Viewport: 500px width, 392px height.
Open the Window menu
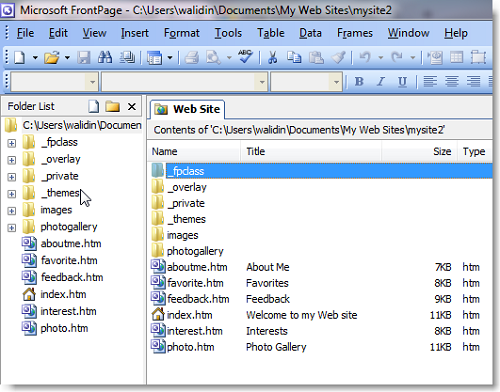pyautogui.click(x=408, y=33)
